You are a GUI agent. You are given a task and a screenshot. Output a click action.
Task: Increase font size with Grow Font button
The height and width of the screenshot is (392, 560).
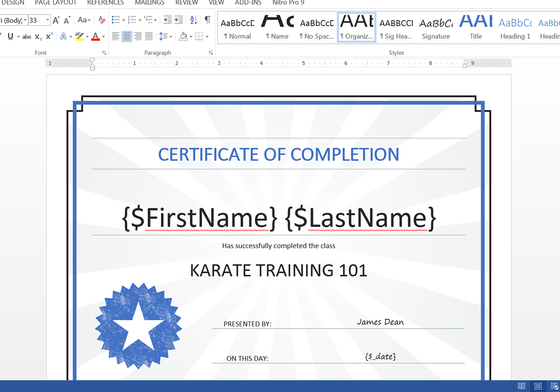click(x=56, y=20)
